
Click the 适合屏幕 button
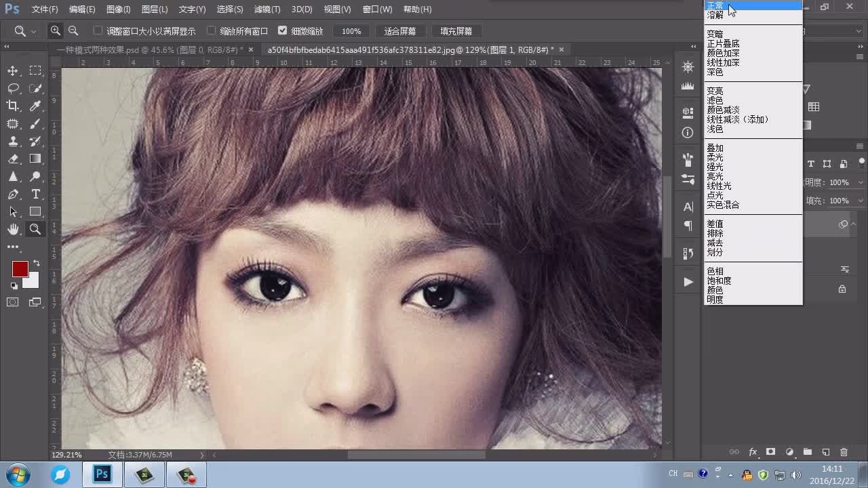click(x=400, y=31)
